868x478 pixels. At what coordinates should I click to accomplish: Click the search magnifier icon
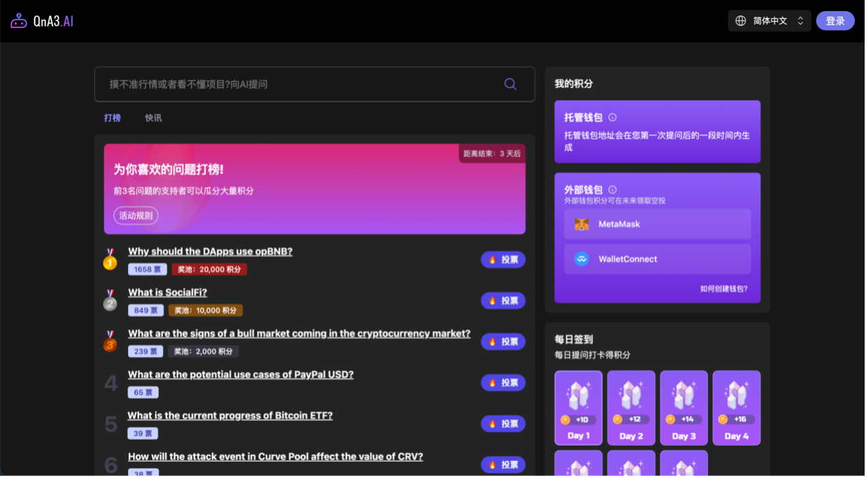510,84
